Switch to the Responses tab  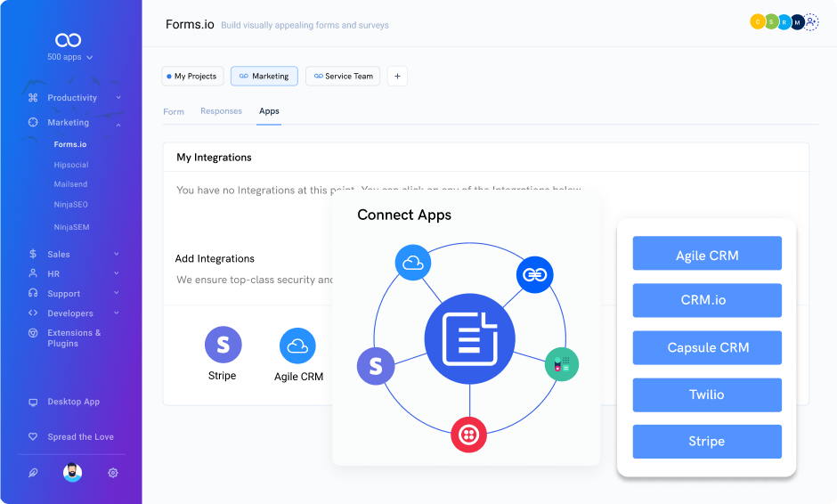[221, 111]
